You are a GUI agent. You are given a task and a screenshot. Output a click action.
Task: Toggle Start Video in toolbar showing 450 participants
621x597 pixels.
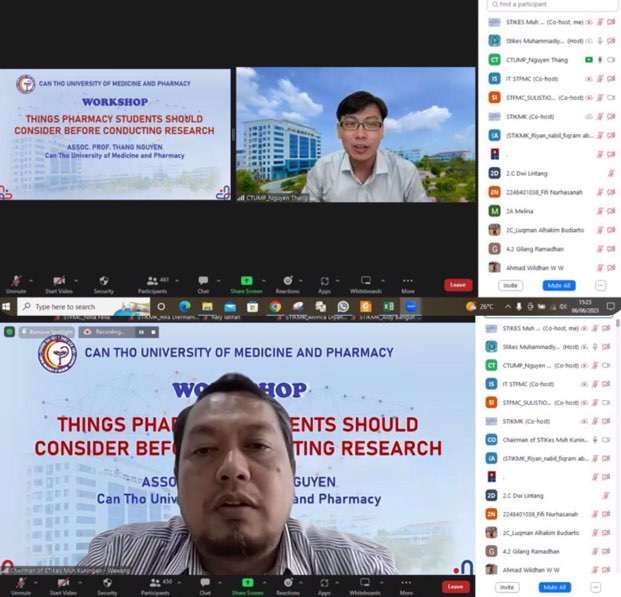tap(62, 586)
